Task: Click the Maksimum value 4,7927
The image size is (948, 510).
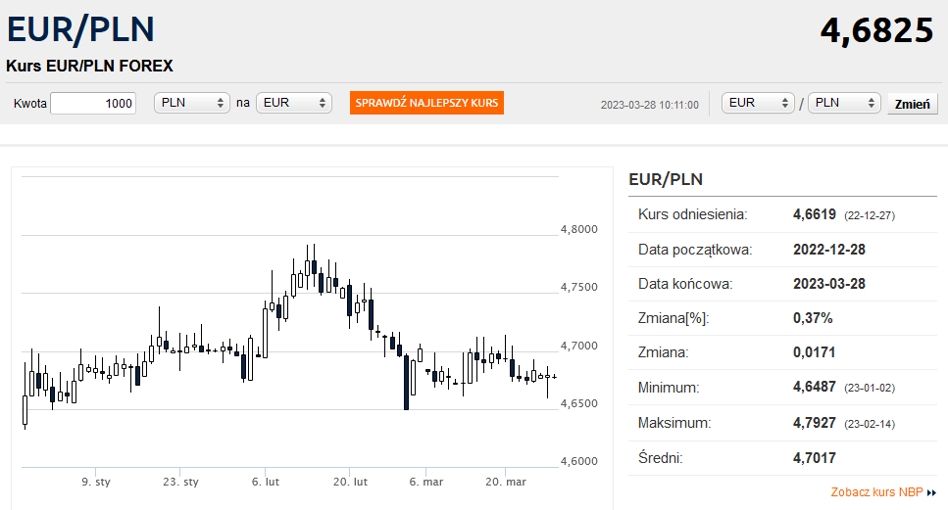Action: click(814, 423)
